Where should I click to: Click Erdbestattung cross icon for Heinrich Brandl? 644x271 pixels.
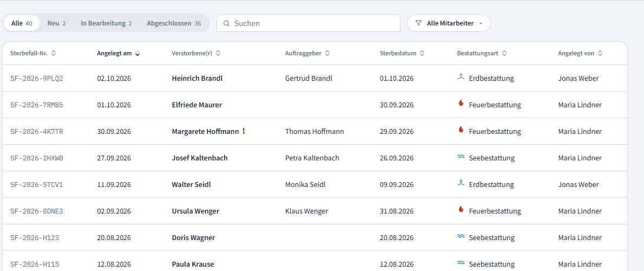coord(461,77)
